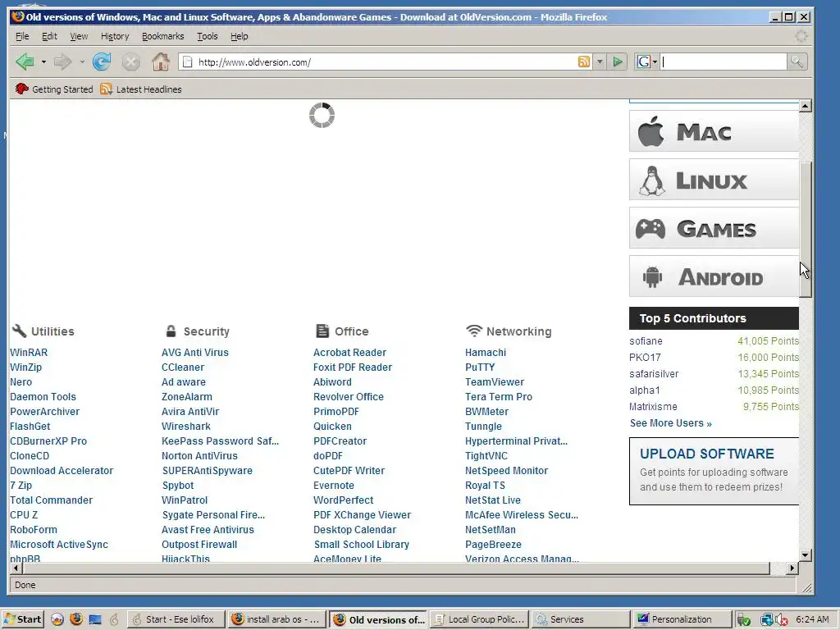Click contributor name sofiane
The height and width of the screenshot is (630, 840).
[646, 341]
